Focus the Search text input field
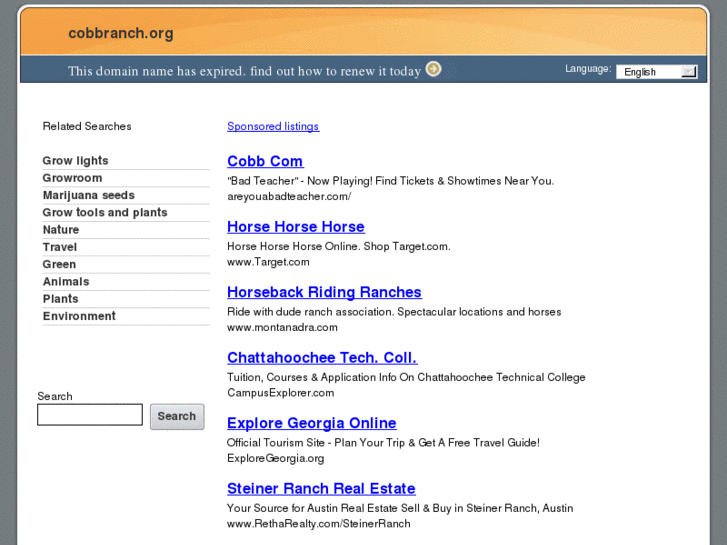The image size is (727, 545). tap(90, 415)
